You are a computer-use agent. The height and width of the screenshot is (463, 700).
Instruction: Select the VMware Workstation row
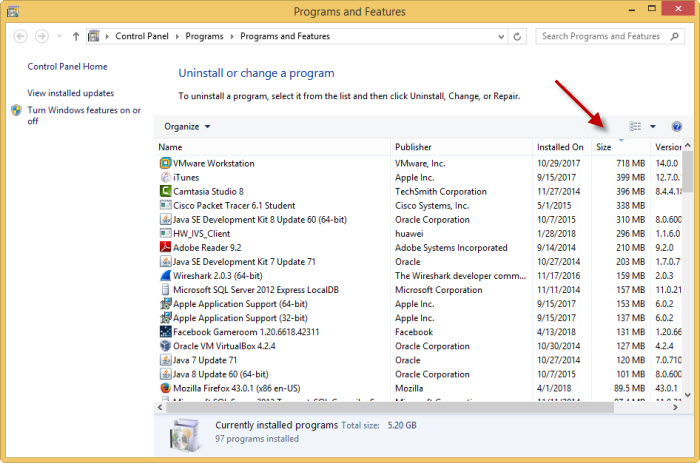coord(419,163)
